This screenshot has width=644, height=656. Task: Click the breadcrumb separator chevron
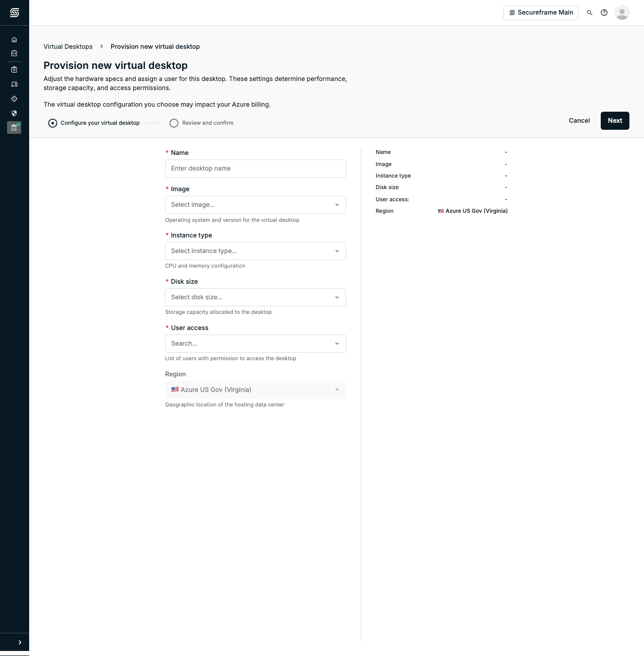(x=102, y=47)
